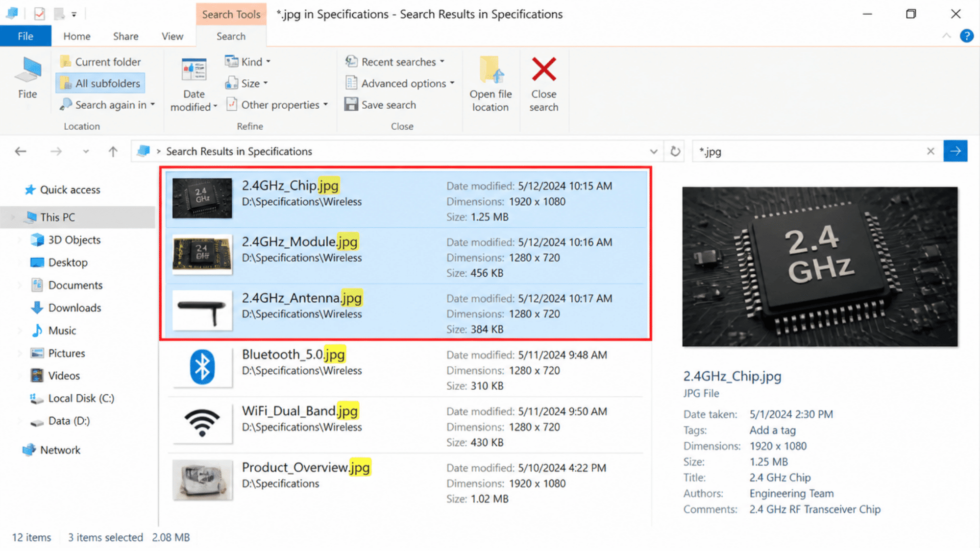The image size is (980, 551).
Task: Edit Comments 2.4 GHz RF Transceiver Chip
Action: pyautogui.click(x=815, y=509)
